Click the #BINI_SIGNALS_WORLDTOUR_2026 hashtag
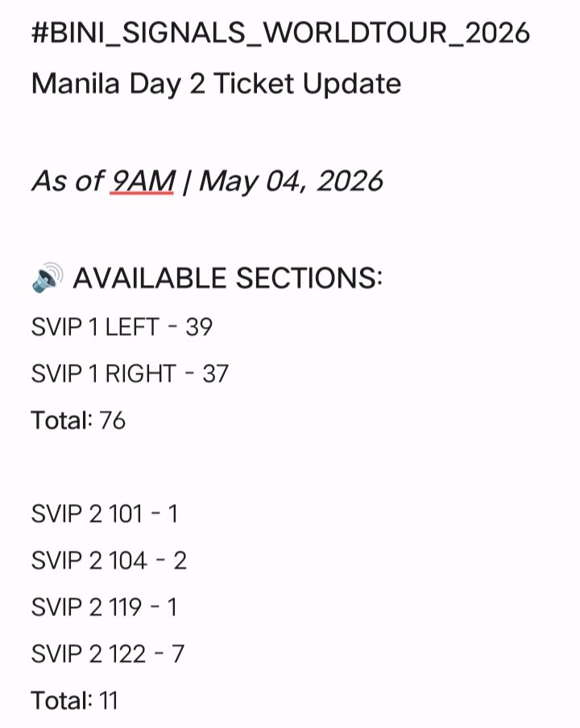Image resolution: width=580 pixels, height=728 pixels. click(x=280, y=34)
